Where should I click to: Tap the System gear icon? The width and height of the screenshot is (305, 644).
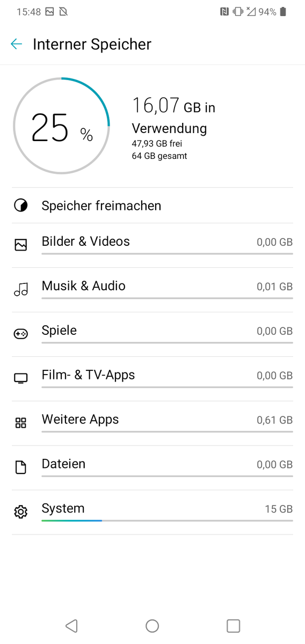20,512
